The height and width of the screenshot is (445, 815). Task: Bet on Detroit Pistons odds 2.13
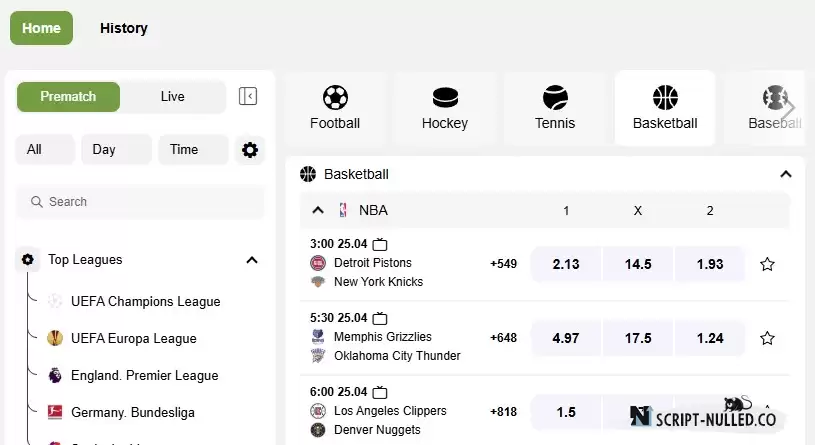pos(566,264)
